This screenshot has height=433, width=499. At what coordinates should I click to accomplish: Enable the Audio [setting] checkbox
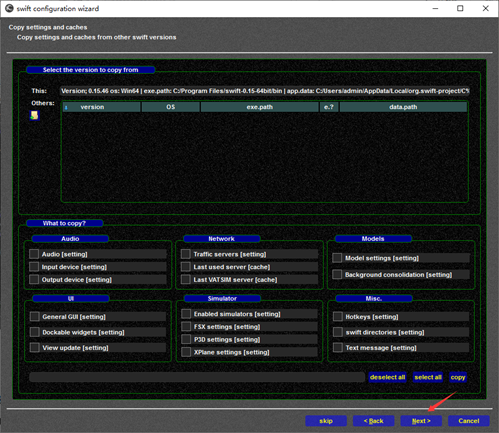(34, 254)
